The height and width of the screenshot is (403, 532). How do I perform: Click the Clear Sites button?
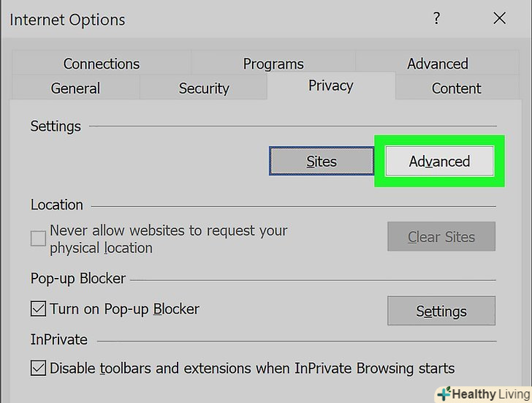click(x=441, y=237)
